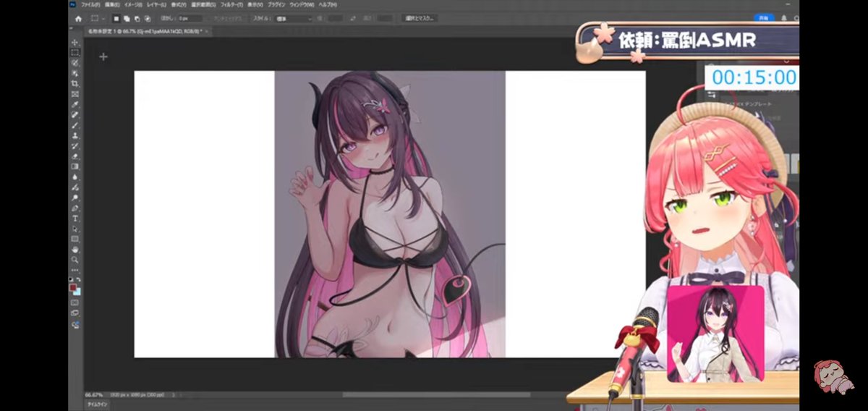Select the Rectangular Marquee tool in toolbox

75,52
